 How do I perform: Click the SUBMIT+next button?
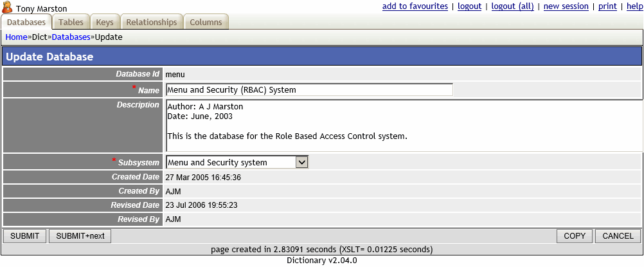80,236
